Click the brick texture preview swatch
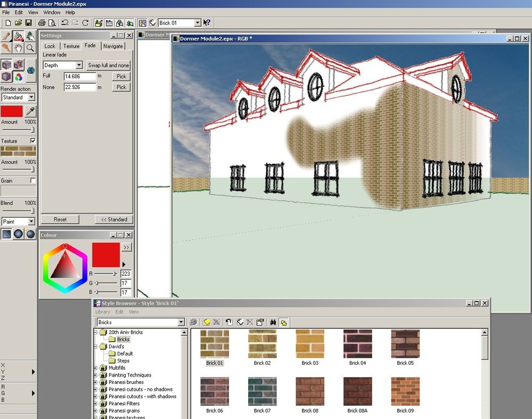Viewport: 532px width, 419px height. (x=18, y=151)
